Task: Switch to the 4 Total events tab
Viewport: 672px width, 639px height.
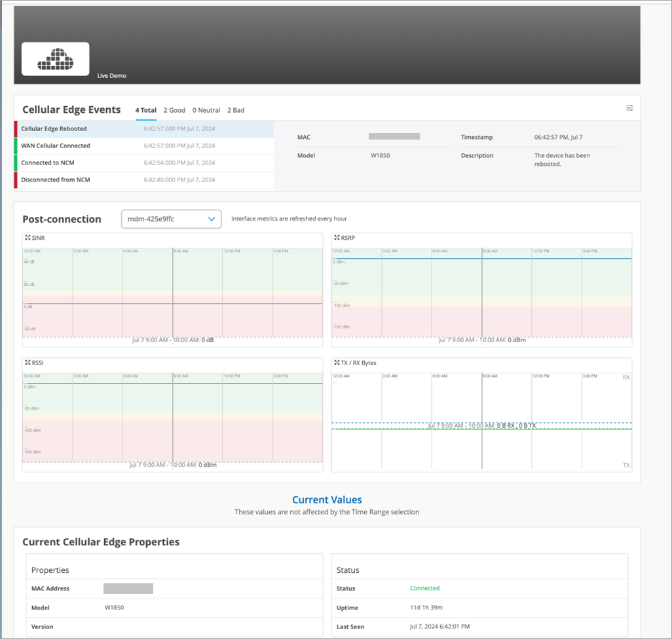Action: click(x=145, y=110)
